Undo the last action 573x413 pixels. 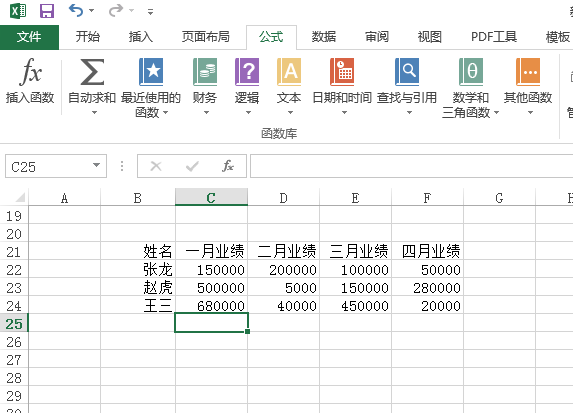pyautogui.click(x=76, y=10)
